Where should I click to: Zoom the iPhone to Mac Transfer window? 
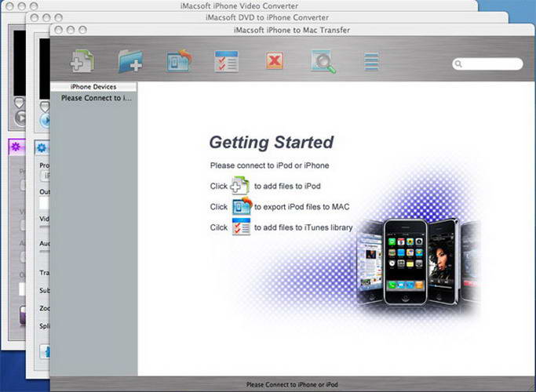click(x=82, y=30)
